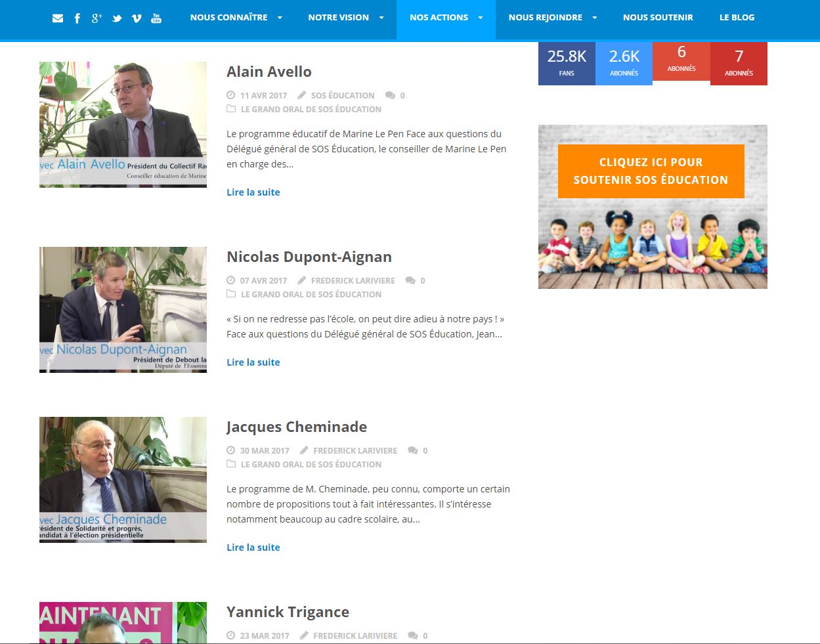Open the Nicolas Dupont-Aignan video thumbnail
This screenshot has width=820, height=644.
tap(123, 310)
